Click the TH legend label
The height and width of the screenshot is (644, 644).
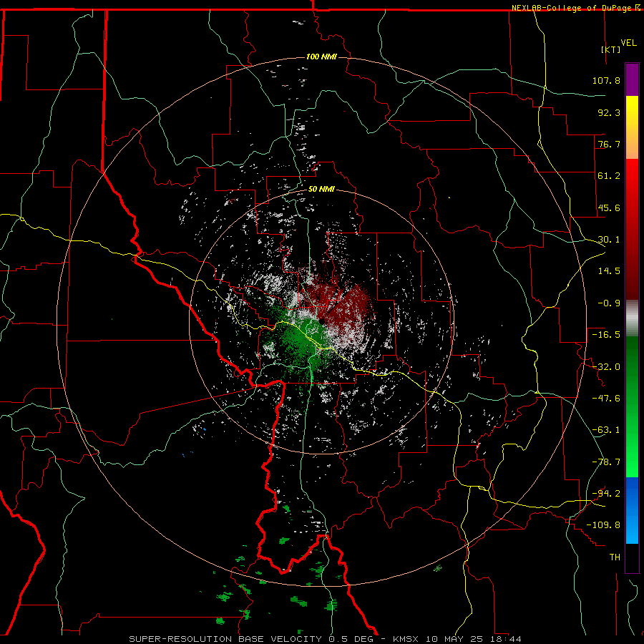click(x=615, y=557)
